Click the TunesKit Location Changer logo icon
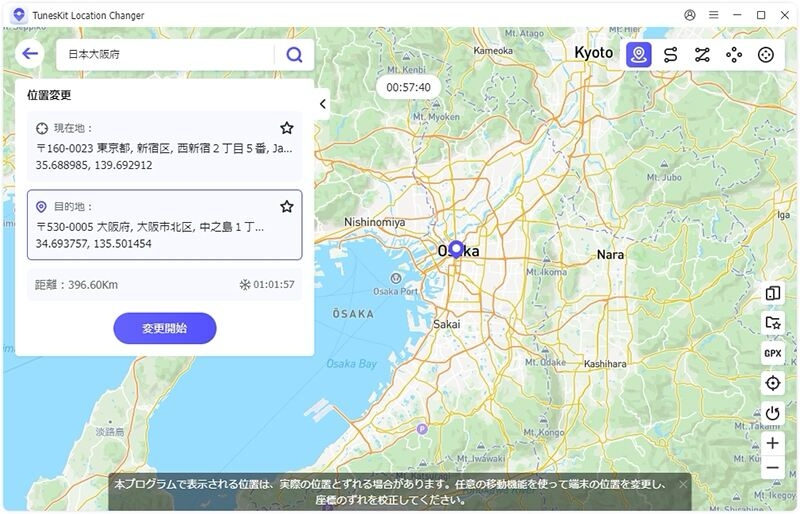Viewport: 800px width, 514px height. coord(19,15)
